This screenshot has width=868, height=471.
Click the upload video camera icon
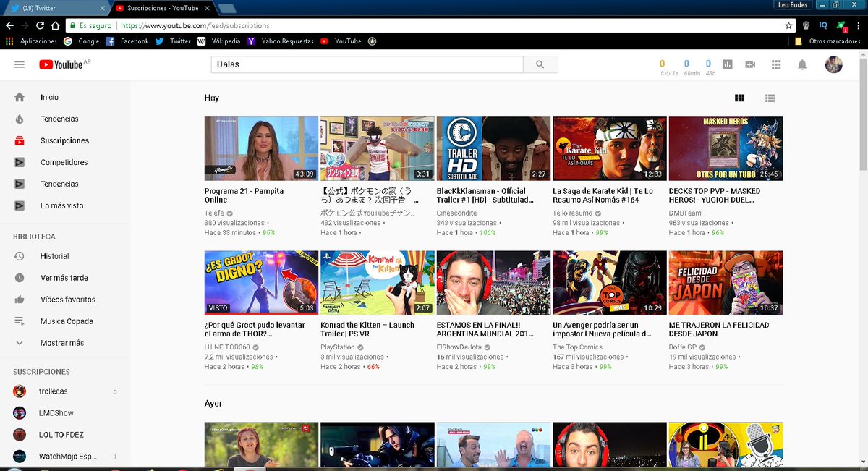(x=750, y=64)
